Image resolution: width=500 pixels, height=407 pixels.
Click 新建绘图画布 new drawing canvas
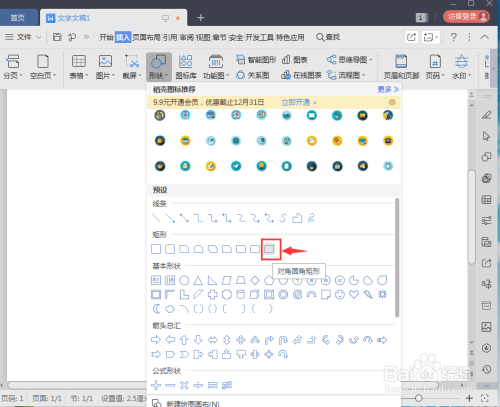[187, 403]
